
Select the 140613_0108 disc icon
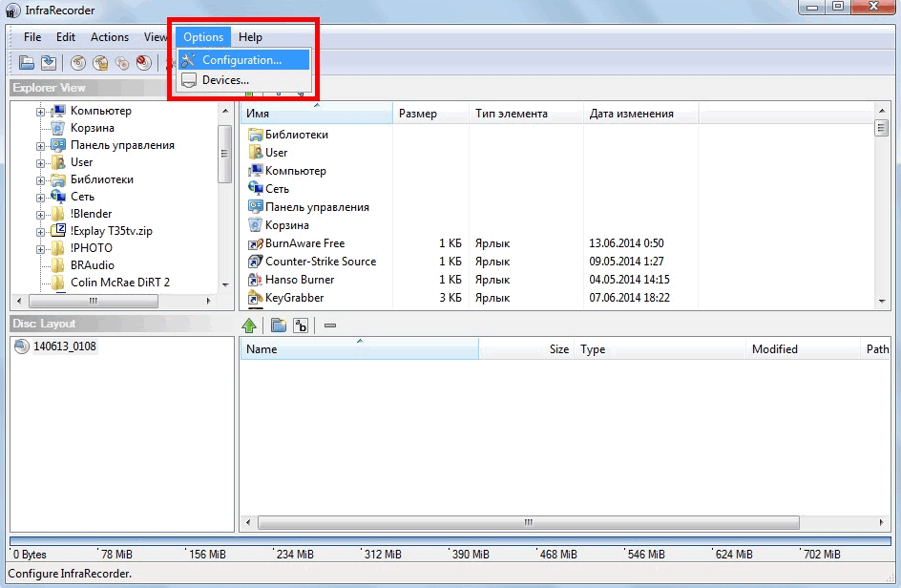[x=21, y=346]
